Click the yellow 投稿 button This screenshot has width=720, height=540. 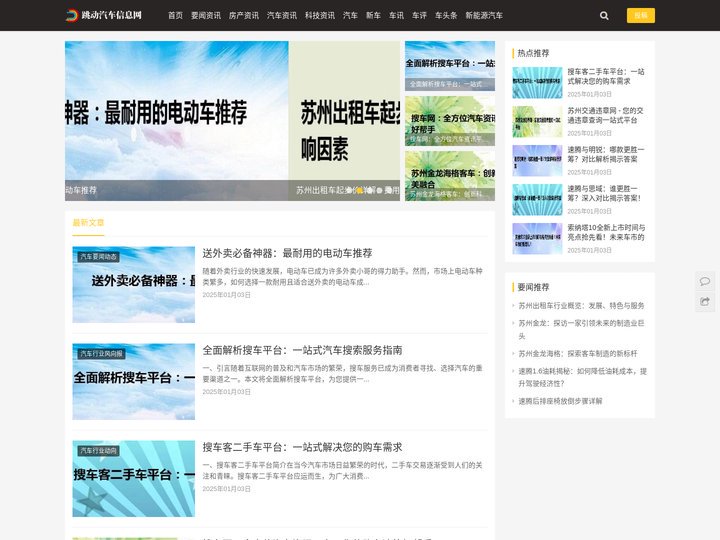click(x=641, y=15)
